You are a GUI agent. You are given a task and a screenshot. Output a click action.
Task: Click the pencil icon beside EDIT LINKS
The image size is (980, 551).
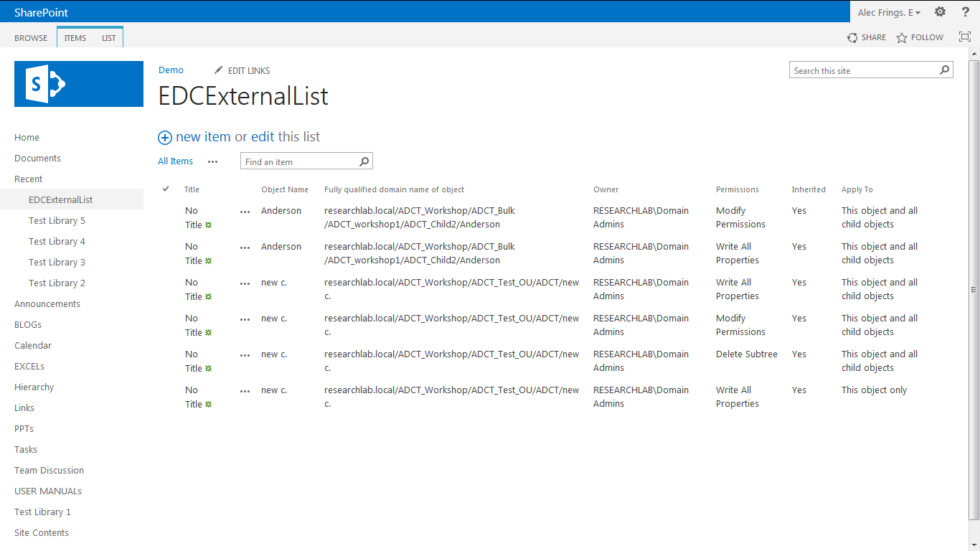[219, 70]
